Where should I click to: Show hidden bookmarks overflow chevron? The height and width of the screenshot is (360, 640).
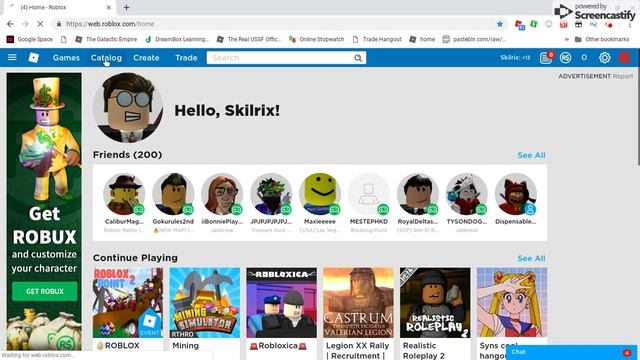[x=567, y=39]
